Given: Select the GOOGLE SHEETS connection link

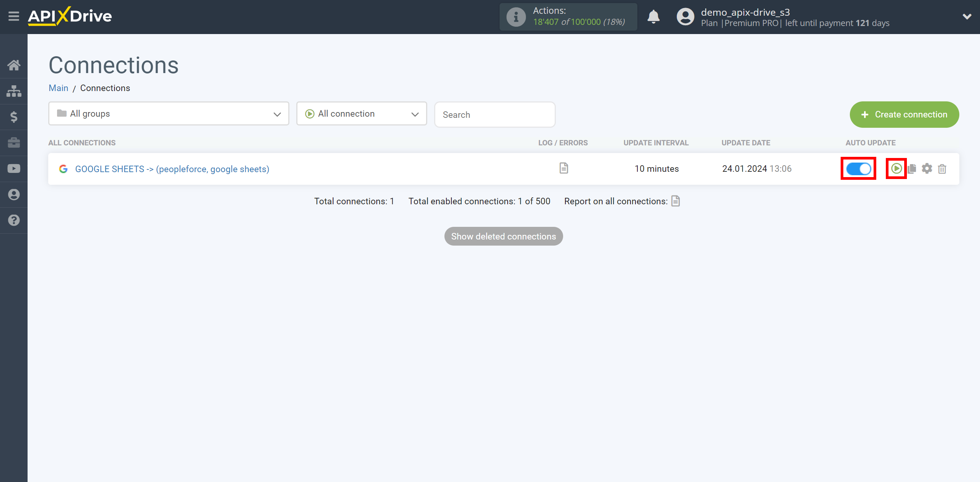Looking at the screenshot, I should [x=172, y=169].
